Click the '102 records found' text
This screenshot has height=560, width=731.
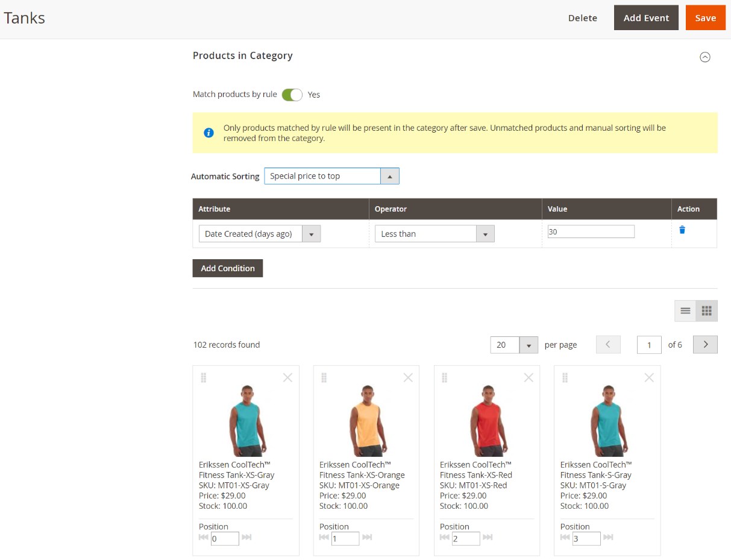[x=227, y=345]
